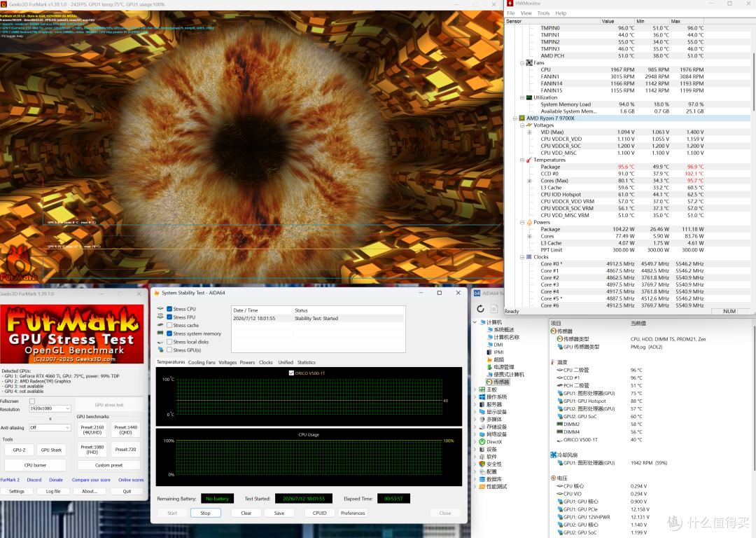Click Stability Test Started log row

point(318,319)
